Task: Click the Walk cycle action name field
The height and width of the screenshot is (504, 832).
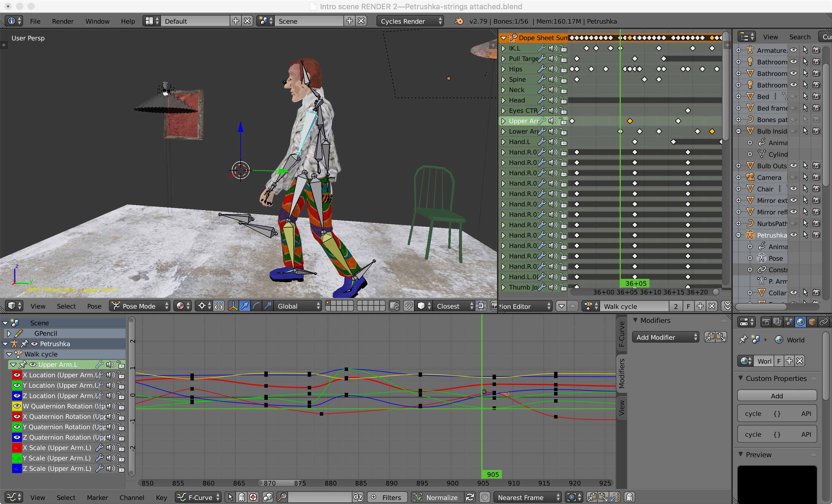Action: (634, 306)
